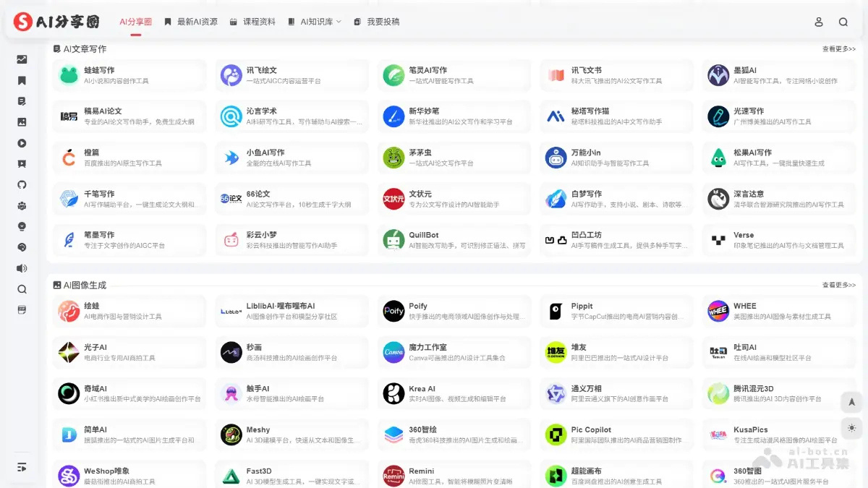Click the 新华妙笔 pen icon
The width and height of the screenshot is (868, 488).
[393, 116]
